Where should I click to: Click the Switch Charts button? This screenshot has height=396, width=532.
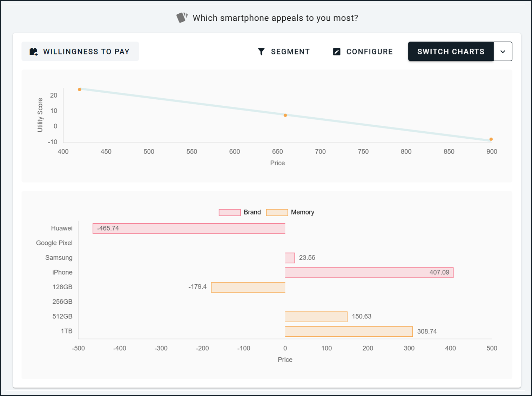pyautogui.click(x=451, y=52)
